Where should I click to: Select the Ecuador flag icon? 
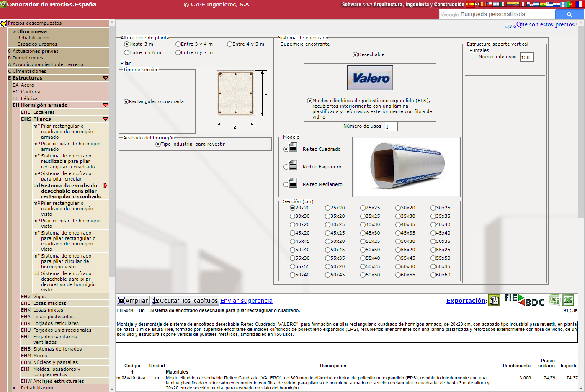[x=516, y=4]
